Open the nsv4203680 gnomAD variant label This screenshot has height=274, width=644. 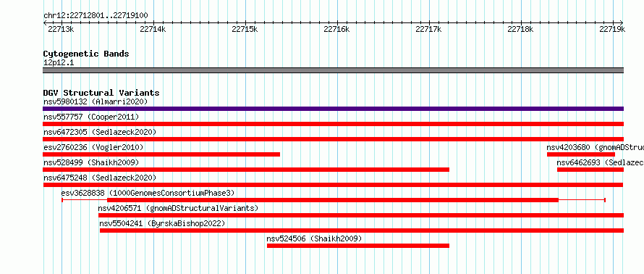pos(595,147)
